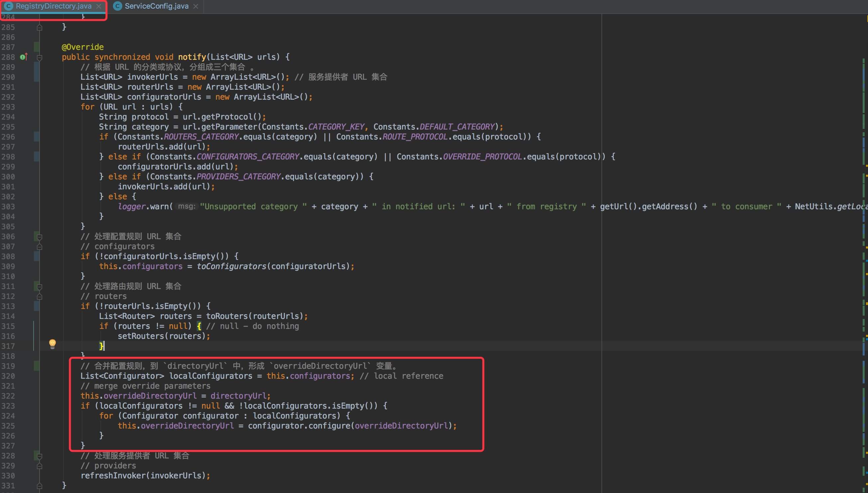
Task: Click the fold end marker at line 285
Action: 39,27
